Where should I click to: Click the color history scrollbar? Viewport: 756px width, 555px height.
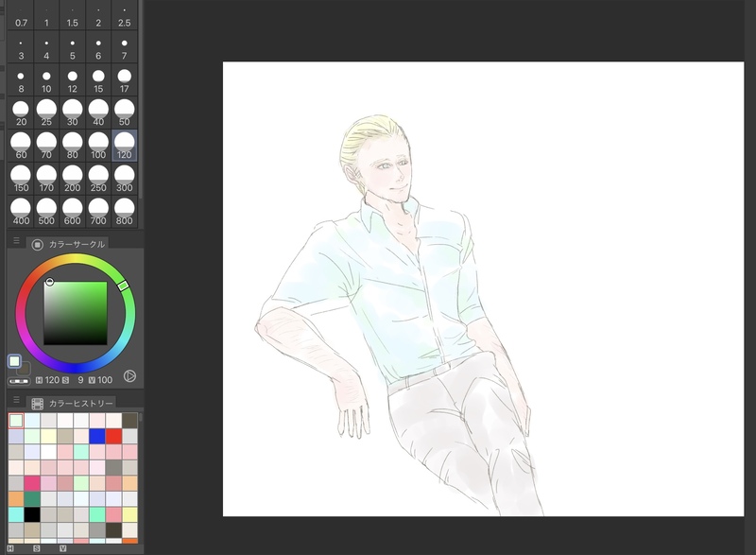141,418
